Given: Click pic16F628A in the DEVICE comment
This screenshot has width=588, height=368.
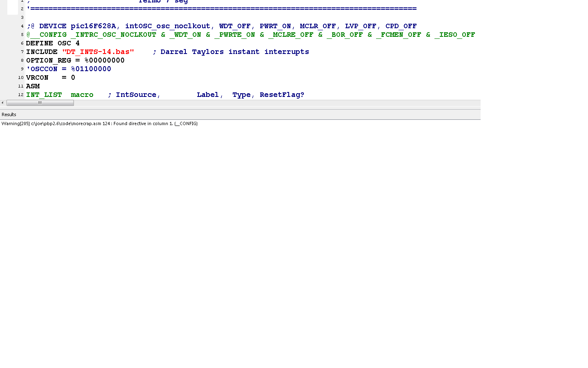Looking at the screenshot, I should [x=94, y=26].
